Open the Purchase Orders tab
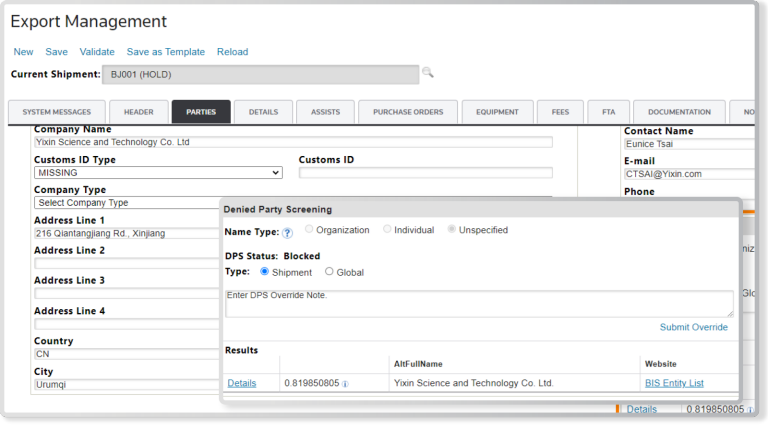This screenshot has width=768, height=432. (407, 112)
